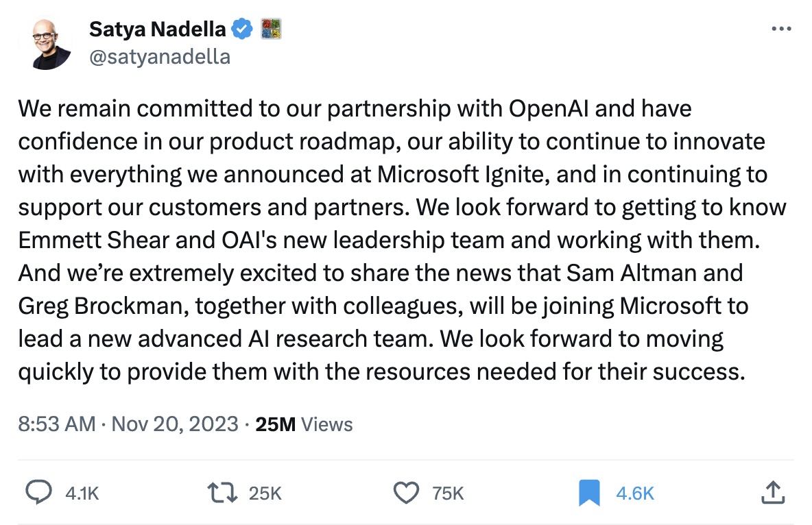Click the 8:53 AM timestamp
Viewport: 812px width, 525px height.
click(x=57, y=424)
